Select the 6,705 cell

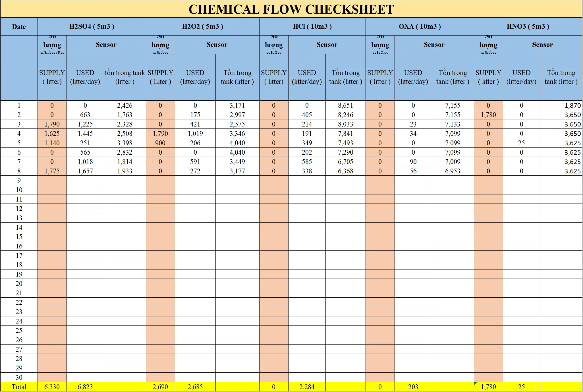pyautogui.click(x=346, y=162)
